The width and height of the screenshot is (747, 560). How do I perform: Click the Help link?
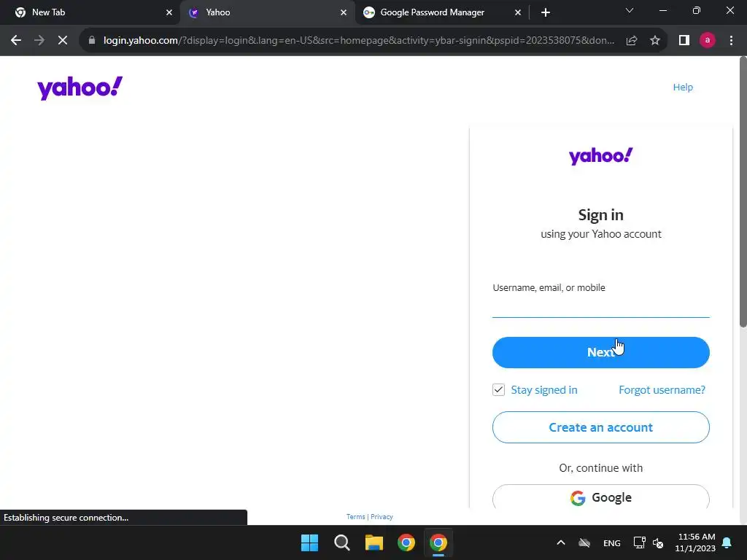(683, 87)
